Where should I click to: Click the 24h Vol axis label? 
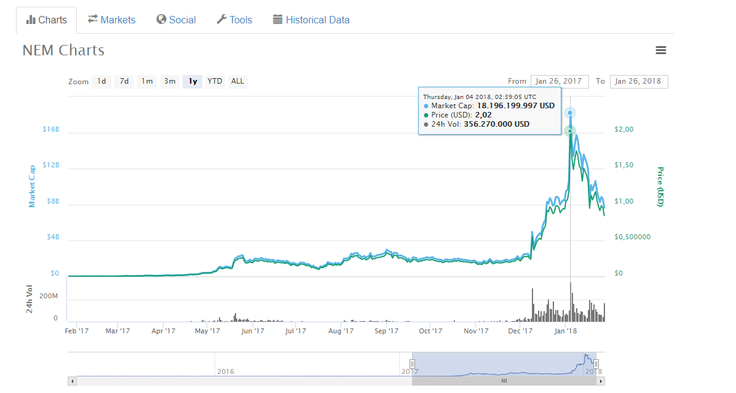[30, 299]
